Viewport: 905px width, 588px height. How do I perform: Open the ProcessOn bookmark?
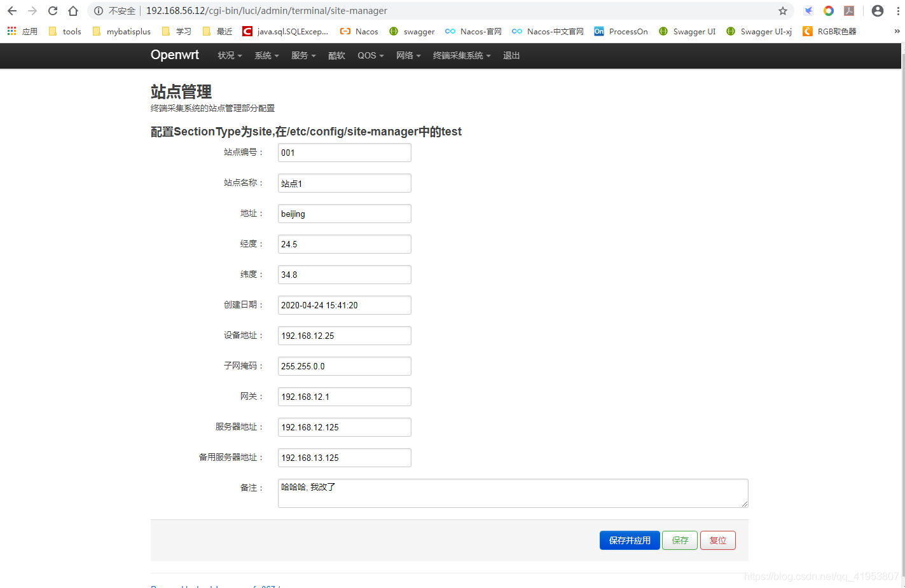(x=621, y=31)
